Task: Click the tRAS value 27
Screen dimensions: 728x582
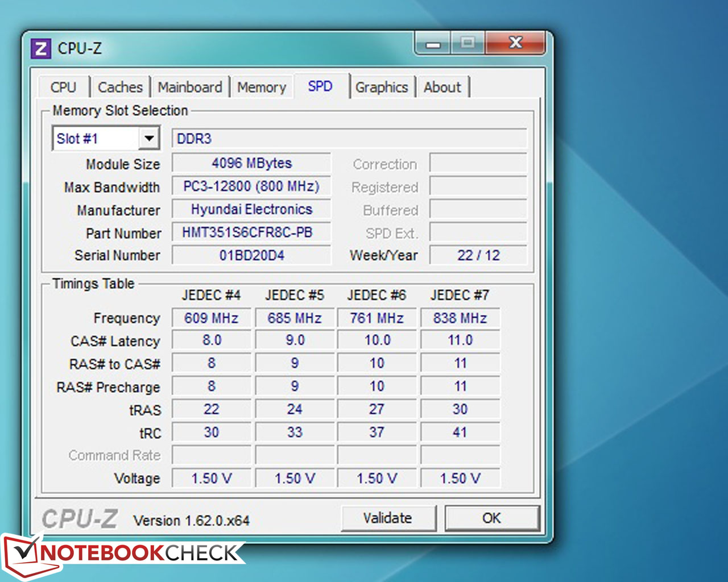Action: (x=377, y=409)
